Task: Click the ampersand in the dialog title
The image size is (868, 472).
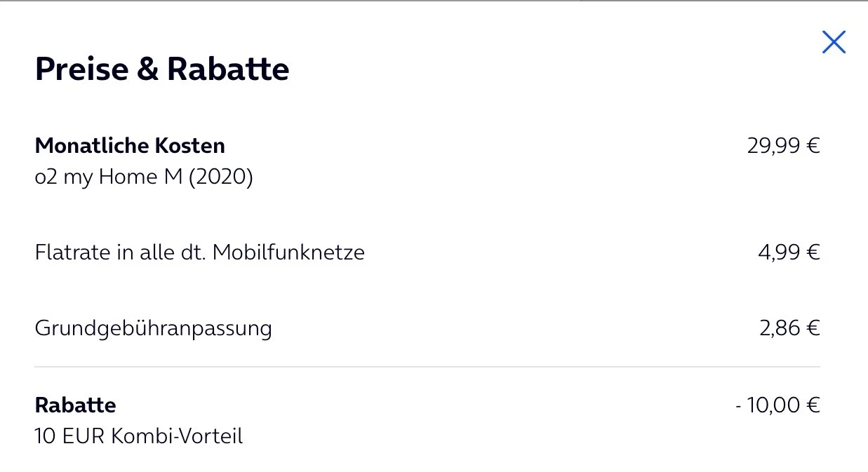Action: click(x=147, y=69)
